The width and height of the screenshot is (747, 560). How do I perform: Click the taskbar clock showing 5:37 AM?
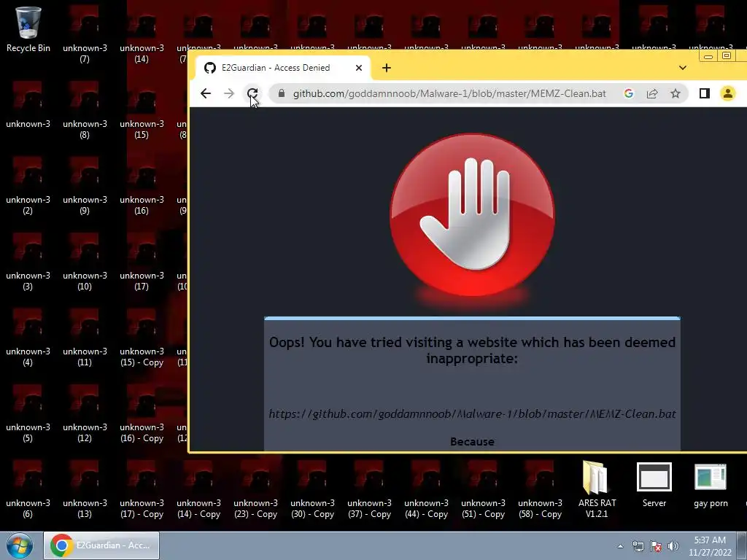click(710, 546)
